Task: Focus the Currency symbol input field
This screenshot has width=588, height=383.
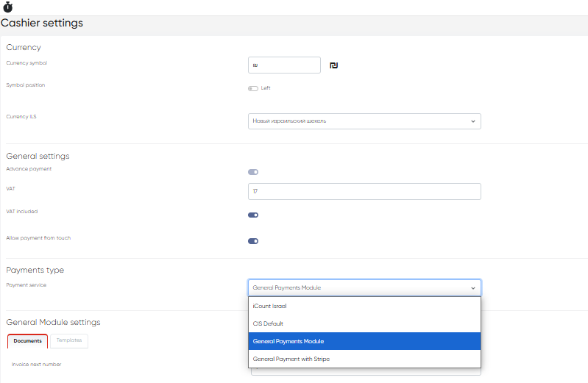Action: click(284, 65)
